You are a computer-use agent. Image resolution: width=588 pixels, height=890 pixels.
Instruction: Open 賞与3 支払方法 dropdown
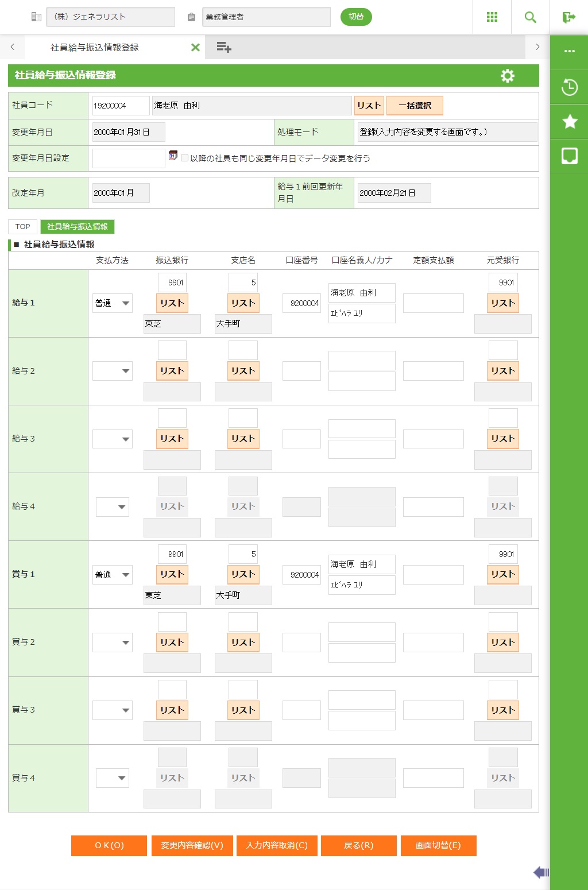pyautogui.click(x=113, y=710)
